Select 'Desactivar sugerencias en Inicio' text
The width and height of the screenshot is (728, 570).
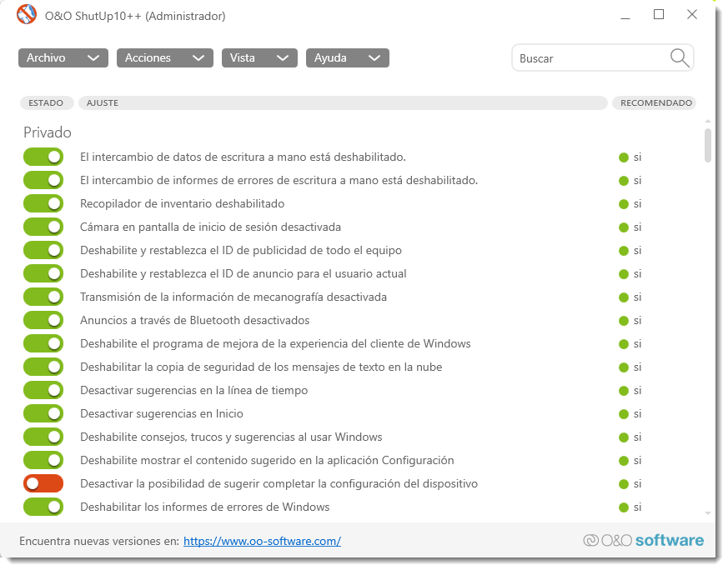pos(162,413)
